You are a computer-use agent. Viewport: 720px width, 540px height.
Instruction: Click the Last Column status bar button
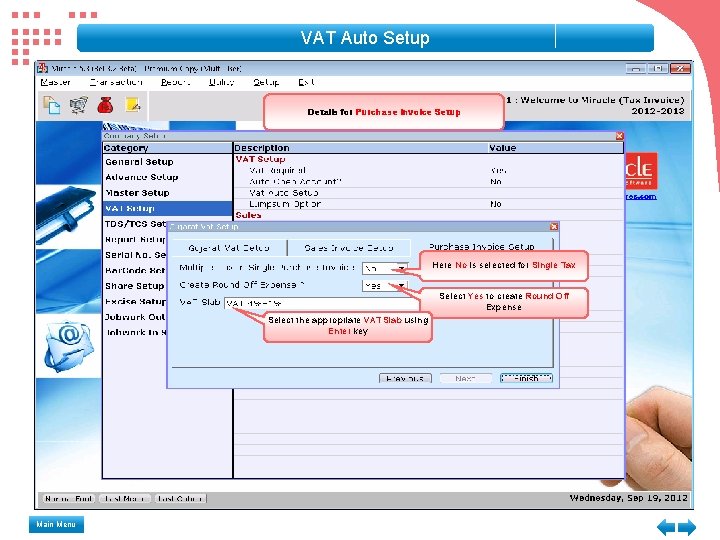point(180,499)
